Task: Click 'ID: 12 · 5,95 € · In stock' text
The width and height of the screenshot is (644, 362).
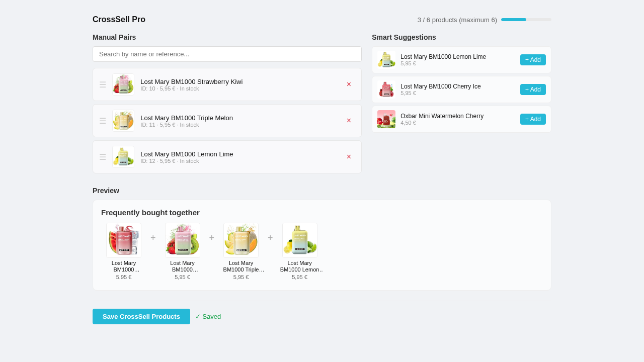Action: point(170,161)
